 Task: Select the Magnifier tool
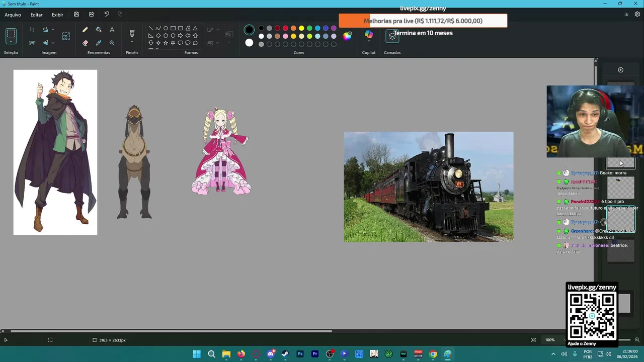click(x=112, y=43)
